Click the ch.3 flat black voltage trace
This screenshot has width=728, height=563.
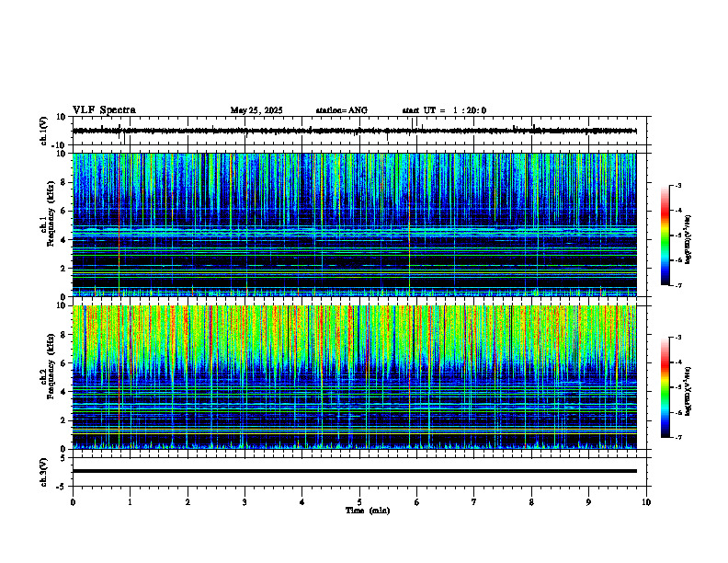pyautogui.click(x=354, y=471)
